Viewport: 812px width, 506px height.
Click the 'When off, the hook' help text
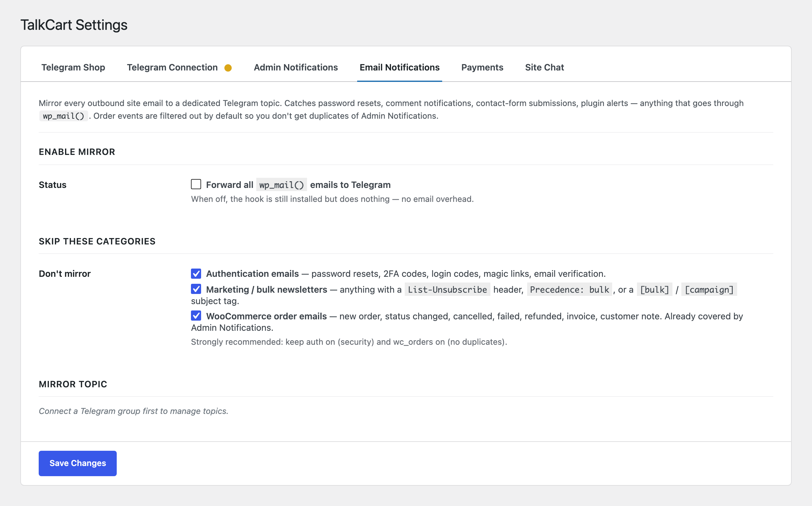(x=332, y=199)
